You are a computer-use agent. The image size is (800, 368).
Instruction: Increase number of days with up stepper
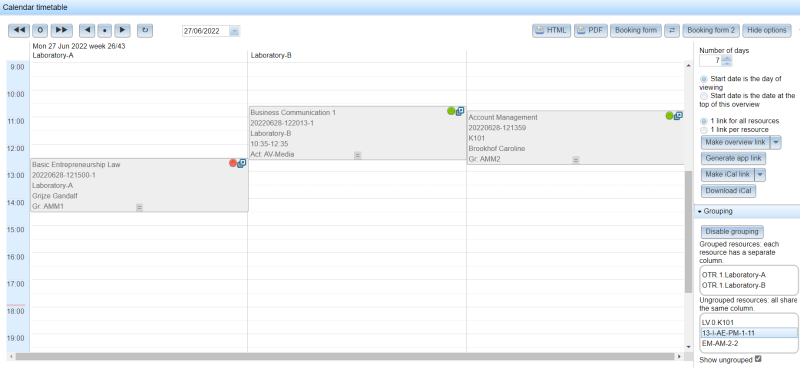(x=727, y=58)
